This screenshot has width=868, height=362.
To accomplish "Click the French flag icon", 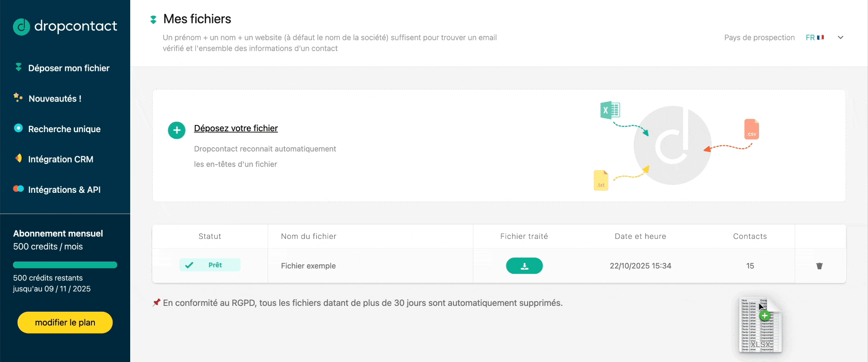I will point(821,38).
